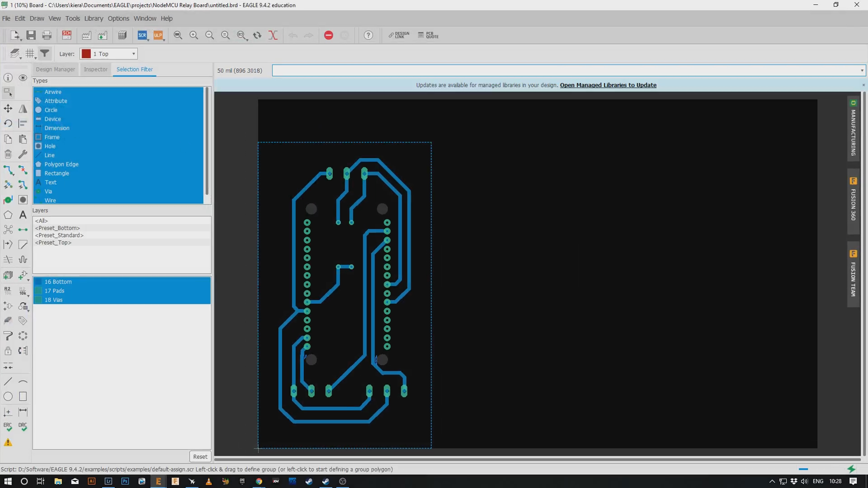Toggle the selection filter funnel icon

(45, 54)
